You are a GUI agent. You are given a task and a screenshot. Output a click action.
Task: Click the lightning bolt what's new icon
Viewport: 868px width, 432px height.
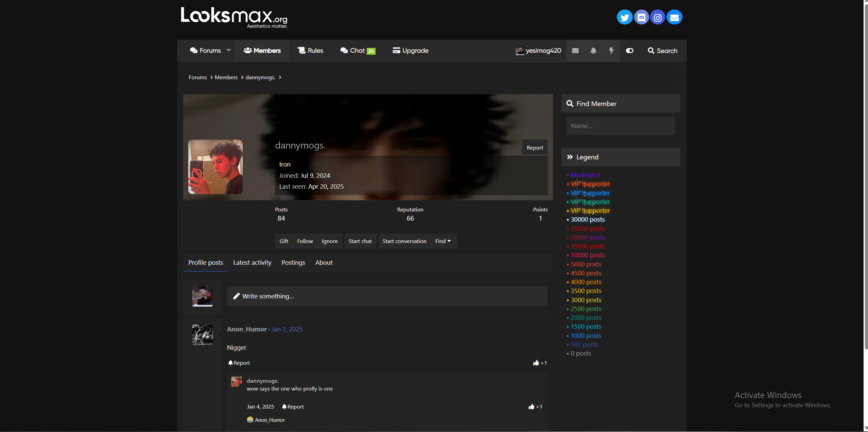coord(611,51)
